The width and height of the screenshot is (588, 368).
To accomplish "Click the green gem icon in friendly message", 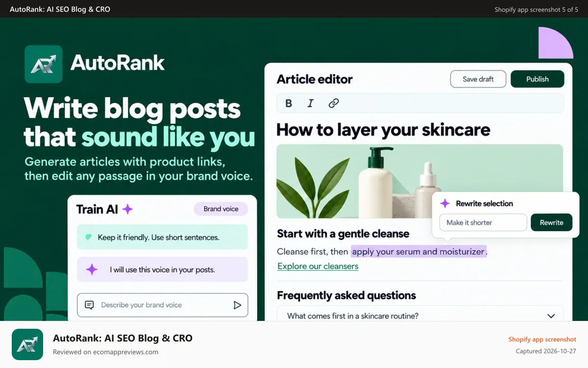I will click(89, 237).
